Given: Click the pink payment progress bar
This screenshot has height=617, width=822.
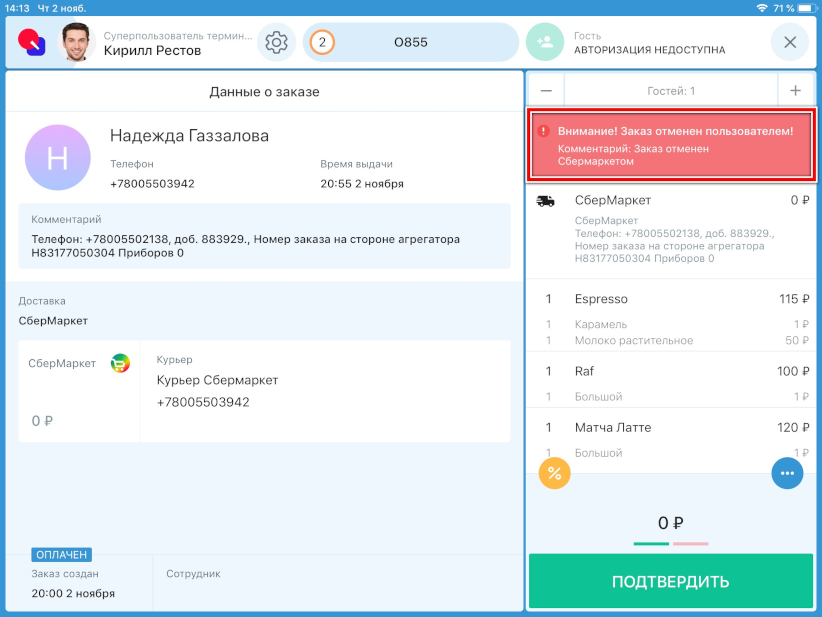Looking at the screenshot, I should tap(690, 544).
